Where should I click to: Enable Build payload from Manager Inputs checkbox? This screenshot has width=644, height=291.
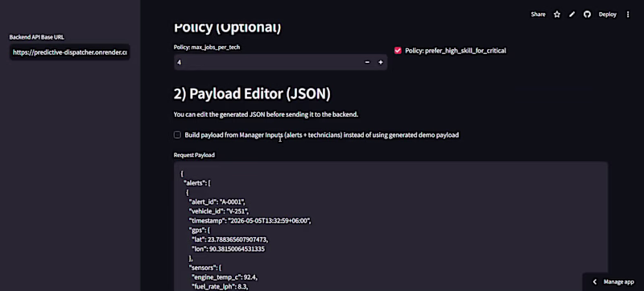177,135
